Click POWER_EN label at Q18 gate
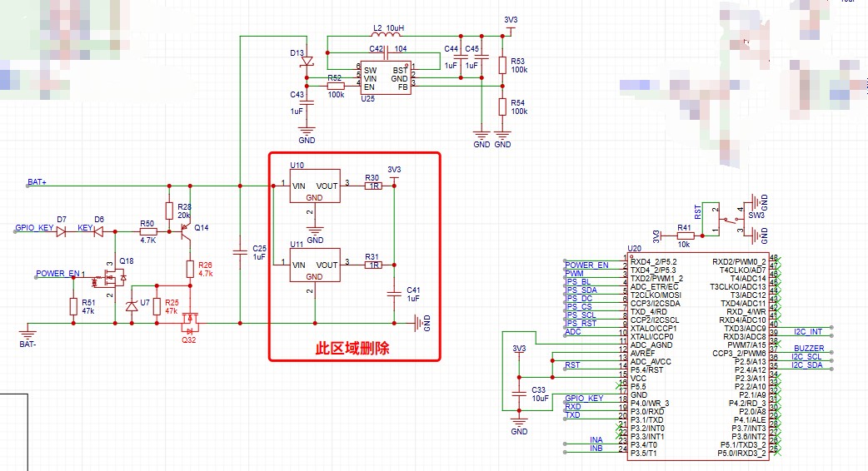 [57, 274]
